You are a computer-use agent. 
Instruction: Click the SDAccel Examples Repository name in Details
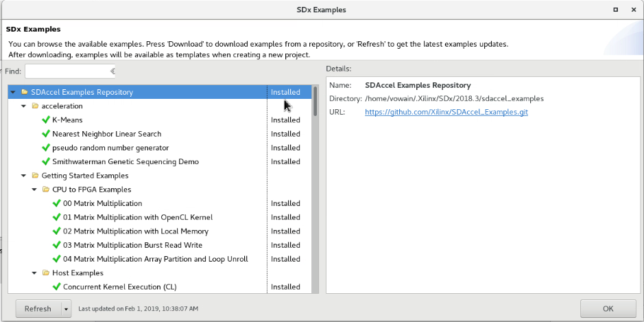(418, 86)
